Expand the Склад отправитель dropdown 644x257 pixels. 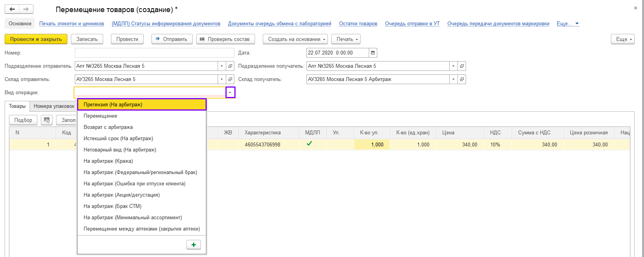point(222,79)
